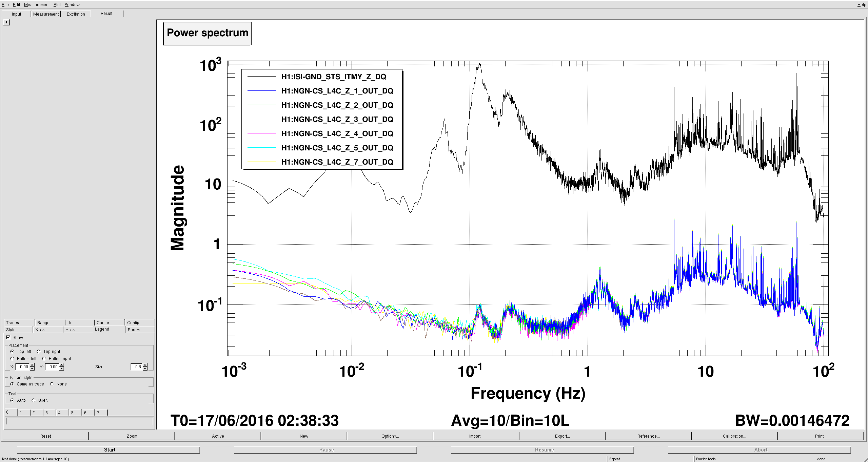Open the Style options tab

(x=18, y=330)
